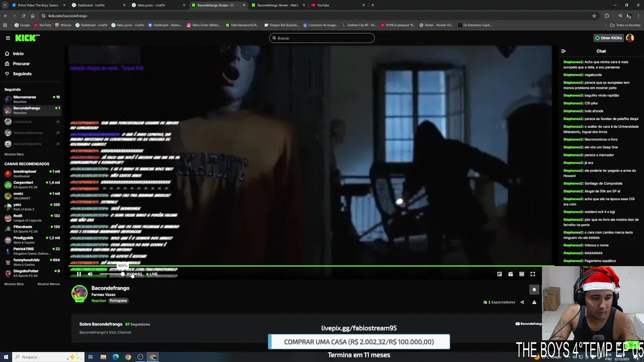Toggle theater mode
This screenshot has width=644, height=362.
522,274
